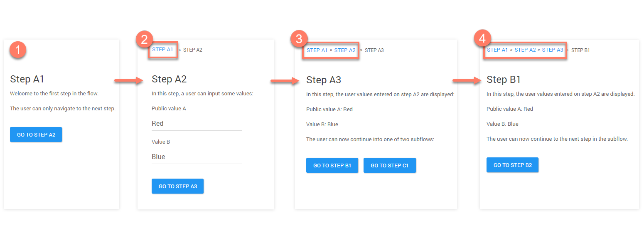Select the GO TO STEP C1 button

click(389, 165)
